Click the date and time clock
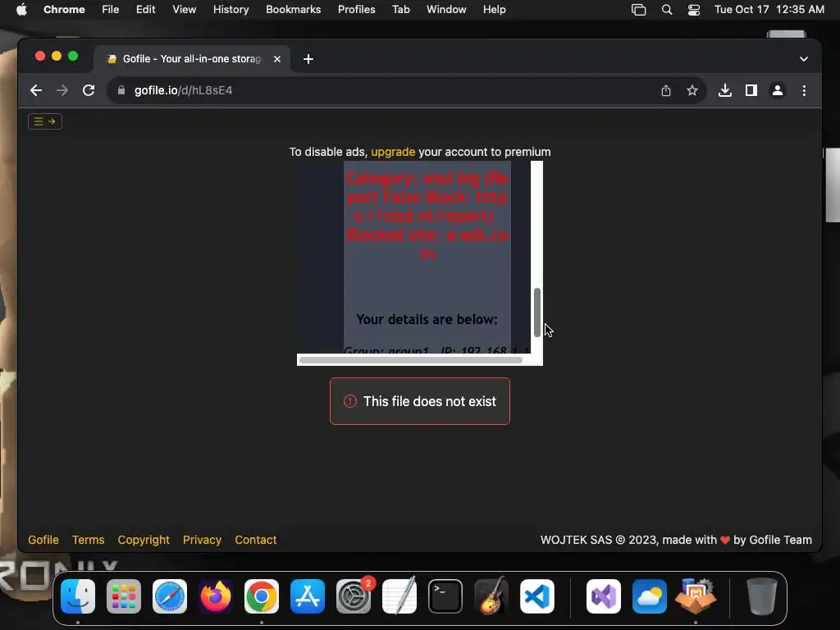Viewport: 840px width, 630px height. [x=769, y=10]
